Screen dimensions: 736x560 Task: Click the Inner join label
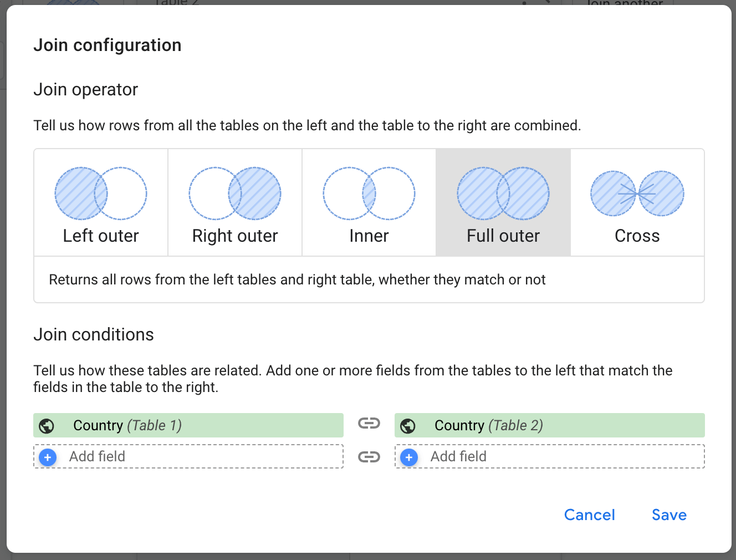tap(369, 236)
